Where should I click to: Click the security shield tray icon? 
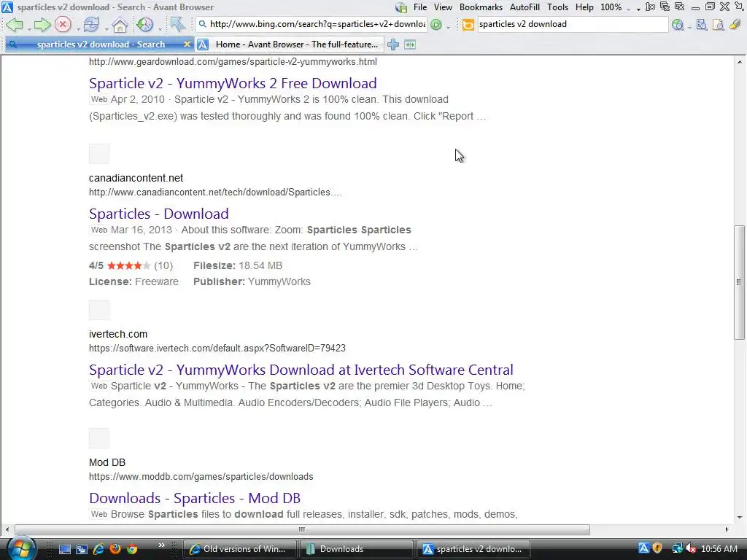(657, 548)
